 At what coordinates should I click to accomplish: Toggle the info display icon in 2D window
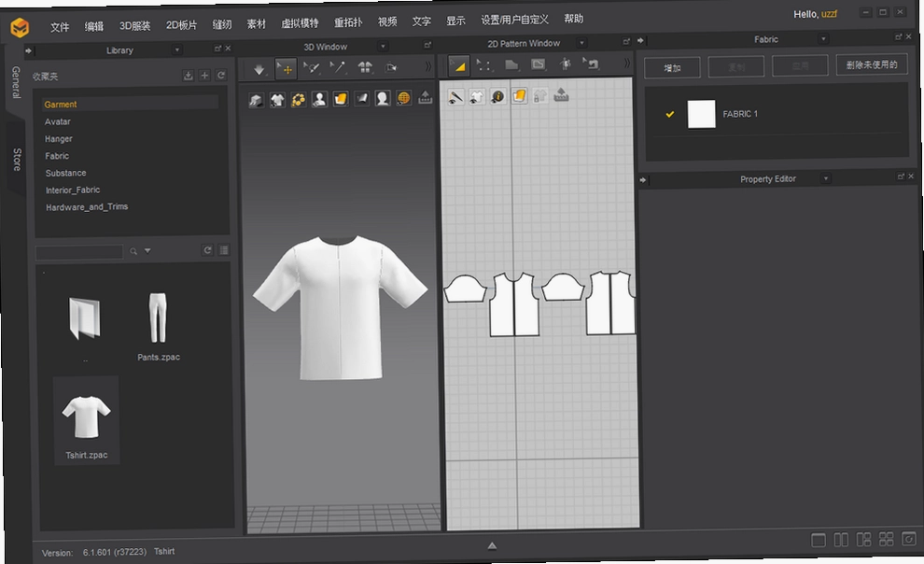(497, 95)
